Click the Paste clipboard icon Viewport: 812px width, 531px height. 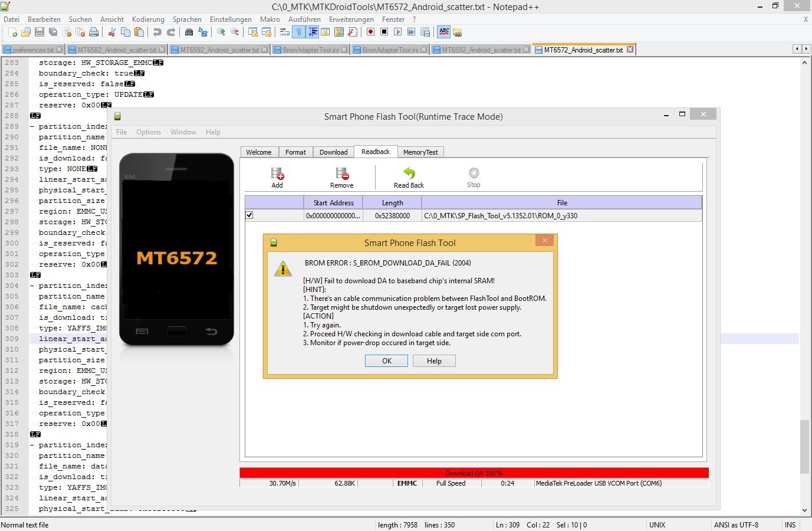click(139, 32)
